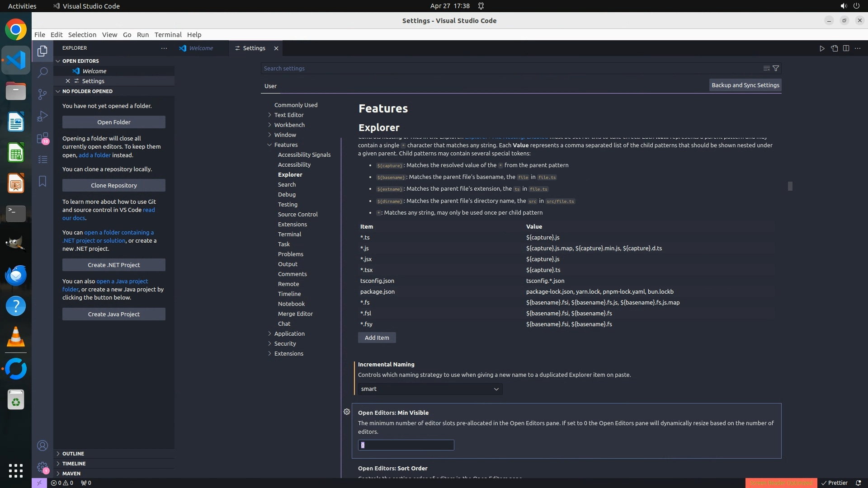Click the settings filter funnel icon
The width and height of the screenshot is (868, 488).
[776, 68]
